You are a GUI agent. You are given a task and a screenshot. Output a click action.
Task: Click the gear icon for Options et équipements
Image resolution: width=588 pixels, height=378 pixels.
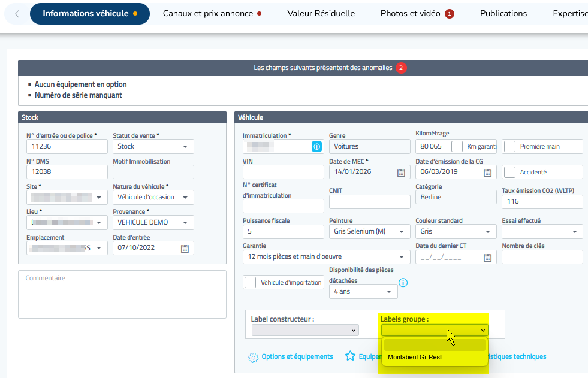click(253, 358)
